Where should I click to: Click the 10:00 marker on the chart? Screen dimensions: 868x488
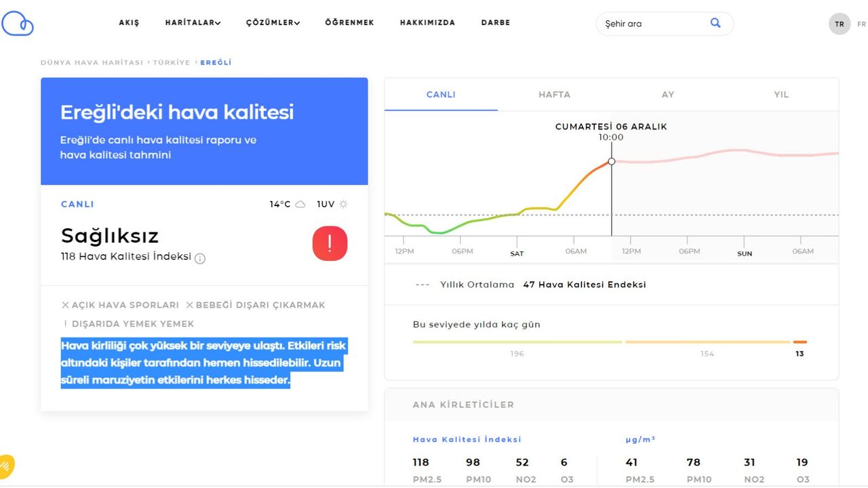tap(612, 161)
